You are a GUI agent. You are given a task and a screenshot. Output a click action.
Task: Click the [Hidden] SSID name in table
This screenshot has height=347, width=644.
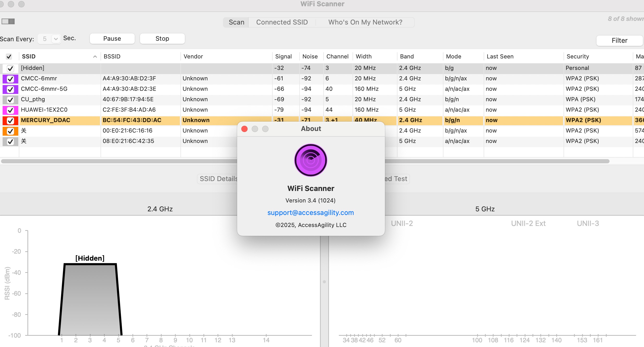point(33,68)
